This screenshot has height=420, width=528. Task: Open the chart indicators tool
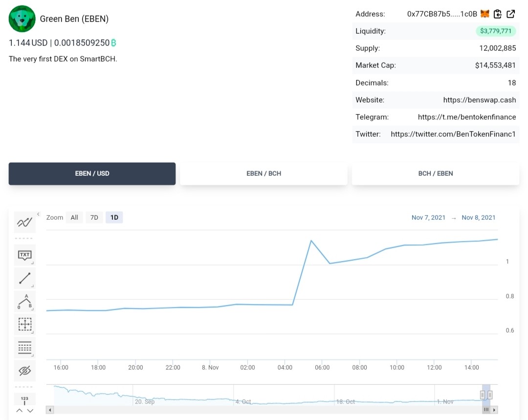click(24, 222)
